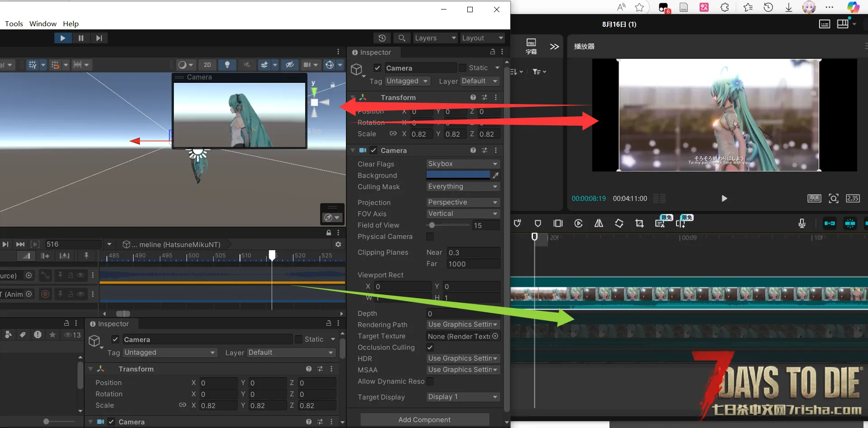The image size is (868, 428).
Task: Click the scene gizmo Y axis cone
Action: pos(314,92)
